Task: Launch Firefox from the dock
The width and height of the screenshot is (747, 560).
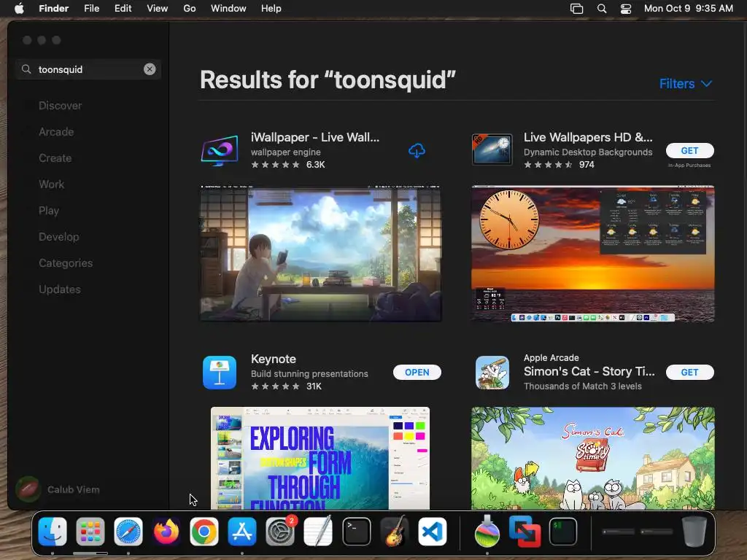Action: coord(166,532)
